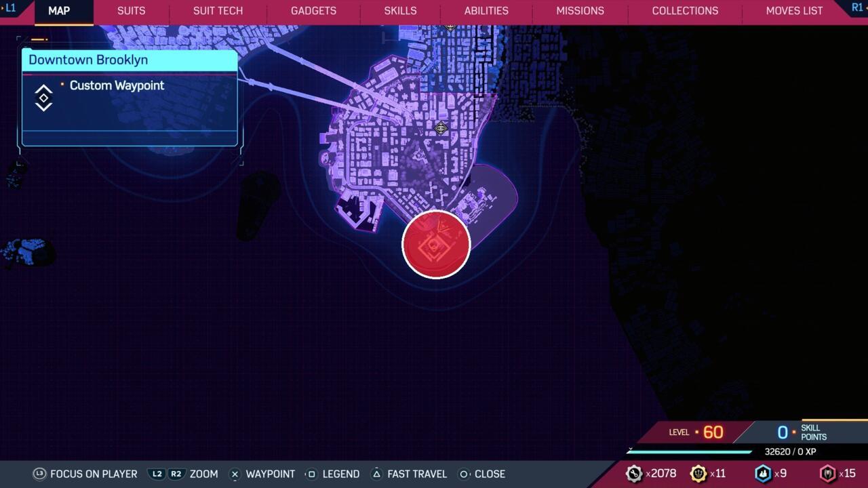Close the map with Close button
The width and height of the screenshot is (868, 488).
(x=481, y=474)
